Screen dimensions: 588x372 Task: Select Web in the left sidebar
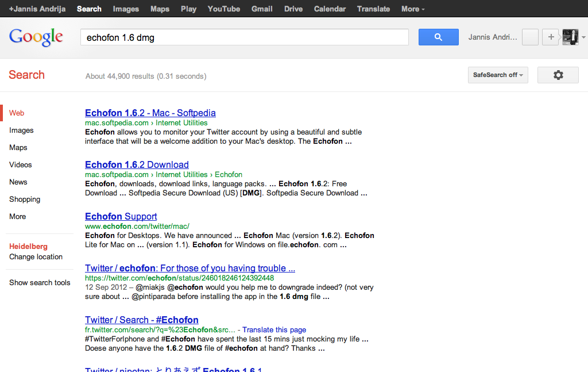pyautogui.click(x=17, y=113)
